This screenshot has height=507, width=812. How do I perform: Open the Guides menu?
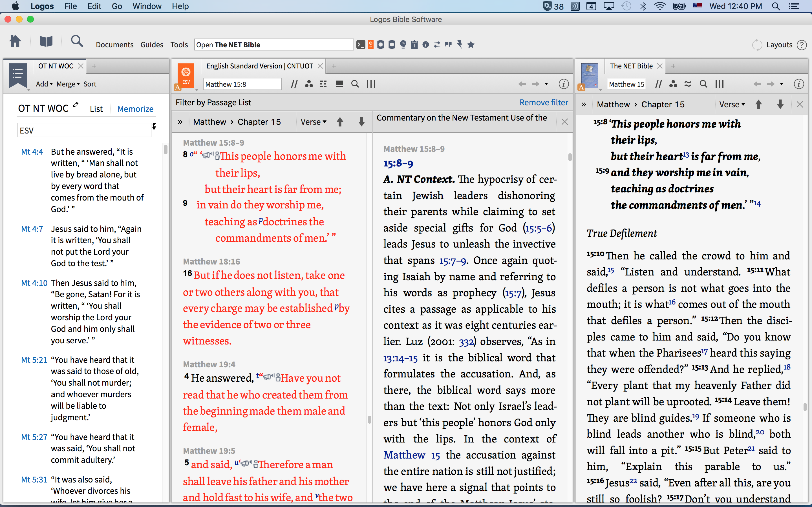(152, 45)
